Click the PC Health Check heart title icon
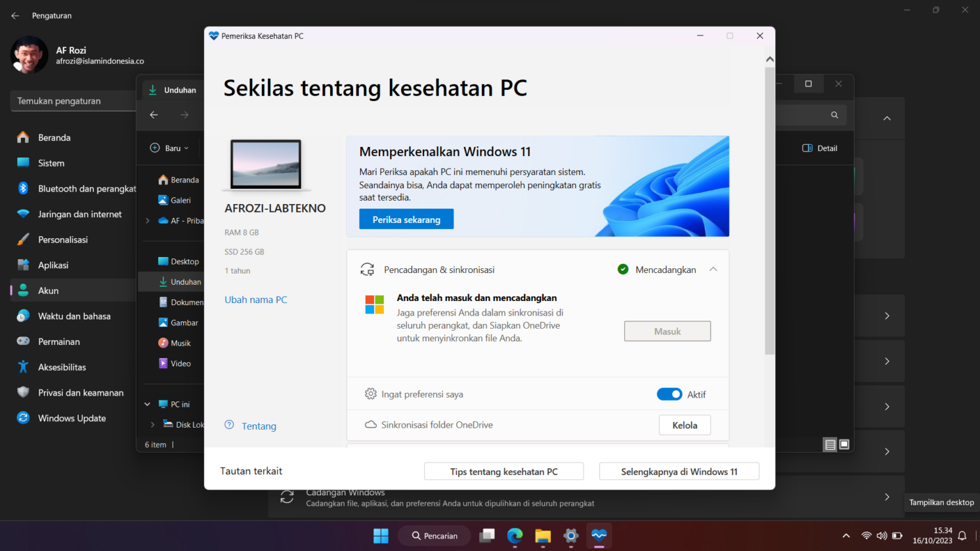The image size is (980, 551). tap(213, 36)
